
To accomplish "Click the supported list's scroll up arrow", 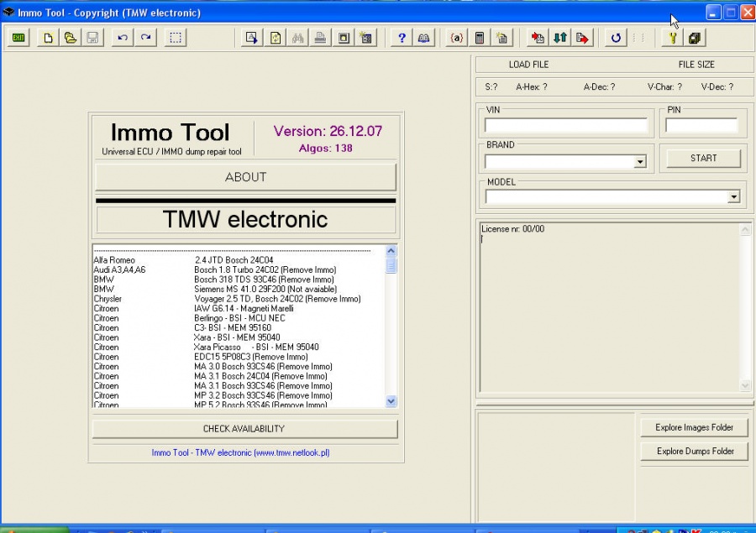I will point(391,251).
